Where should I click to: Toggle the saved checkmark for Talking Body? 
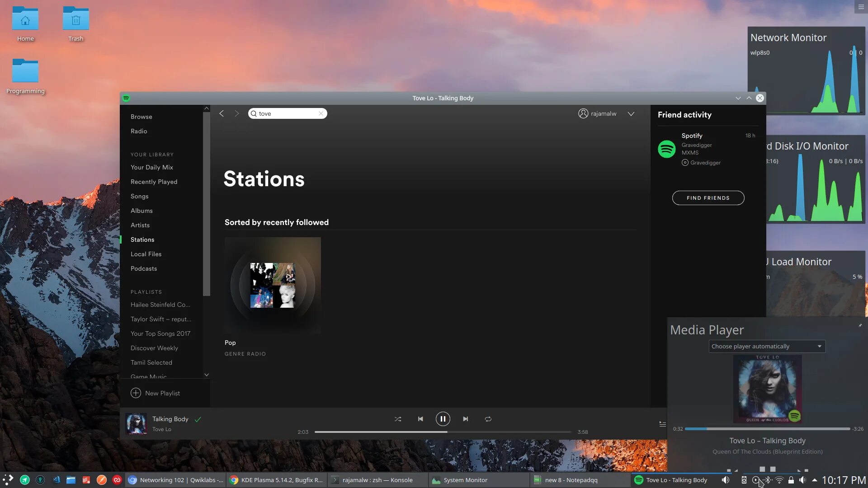coord(198,419)
